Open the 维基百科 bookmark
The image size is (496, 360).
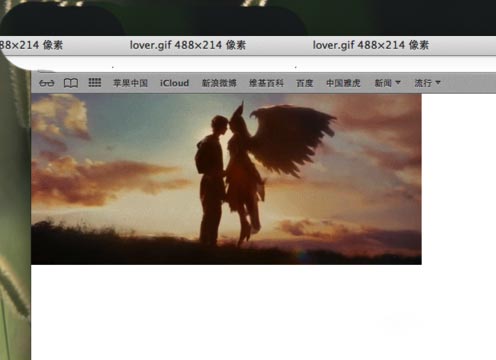click(266, 83)
